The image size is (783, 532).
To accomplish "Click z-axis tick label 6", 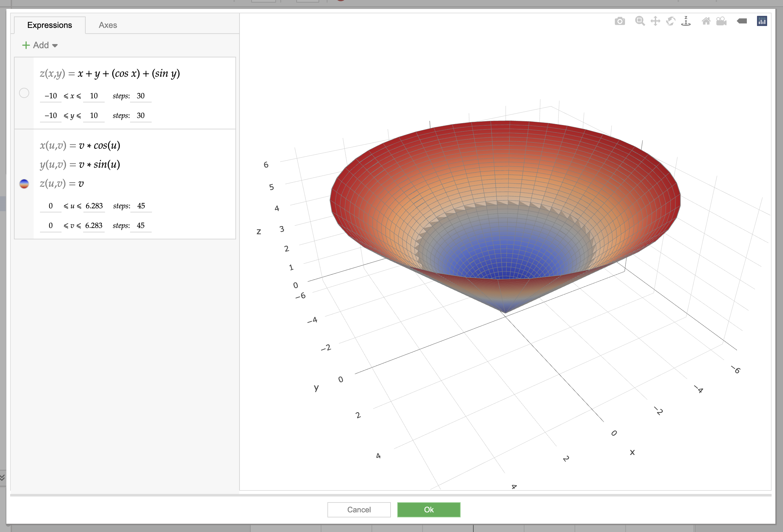I will coord(266,165).
